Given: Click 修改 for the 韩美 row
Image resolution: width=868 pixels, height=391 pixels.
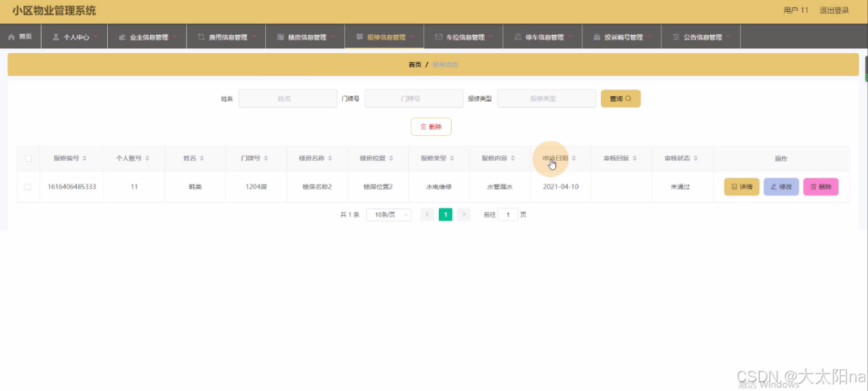Looking at the screenshot, I should point(781,187).
